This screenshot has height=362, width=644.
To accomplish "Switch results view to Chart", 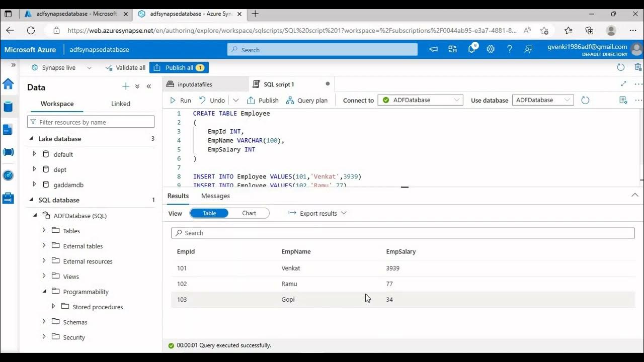I will click(x=249, y=213).
